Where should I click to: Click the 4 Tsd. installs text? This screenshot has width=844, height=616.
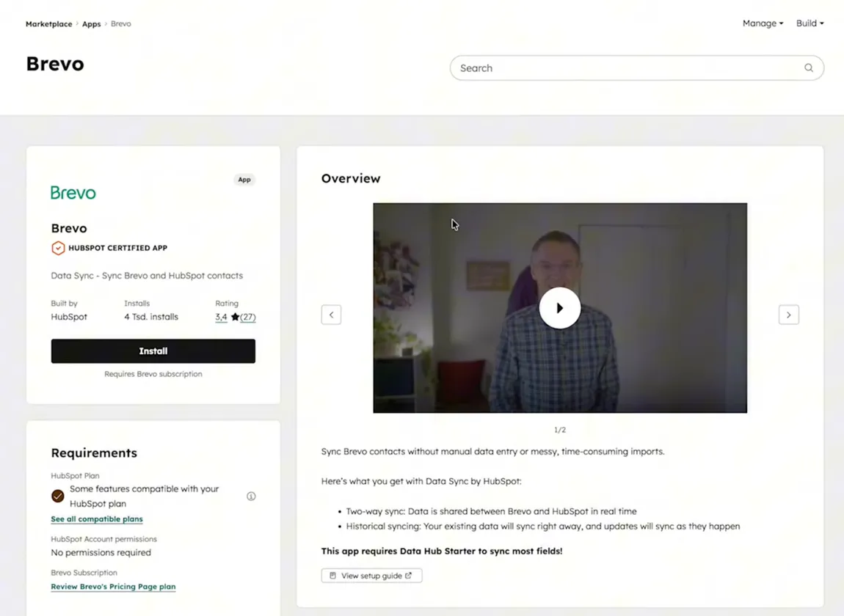(151, 317)
